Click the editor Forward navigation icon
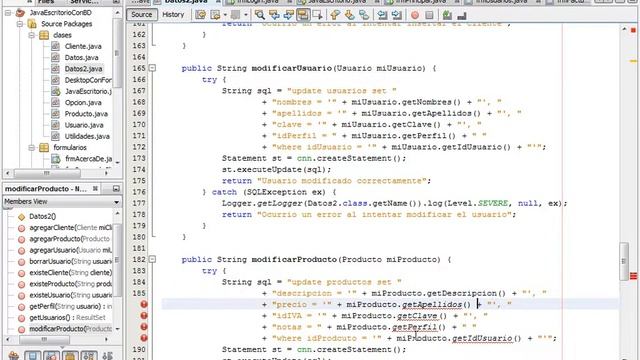640x360 pixels. pyautogui.click(x=236, y=15)
